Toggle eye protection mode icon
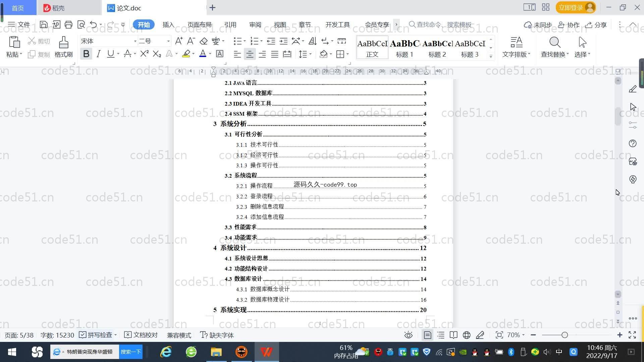The width and height of the screenshot is (644, 362). point(408,335)
